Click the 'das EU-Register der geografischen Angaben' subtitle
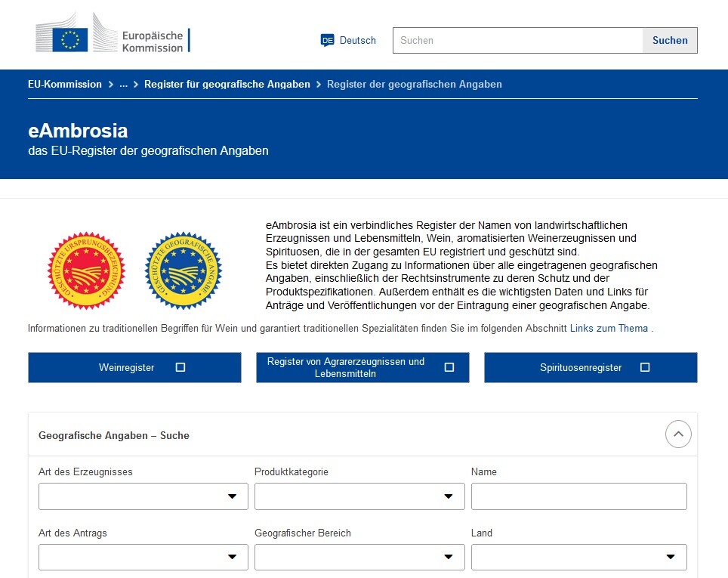728x578 pixels. point(148,150)
